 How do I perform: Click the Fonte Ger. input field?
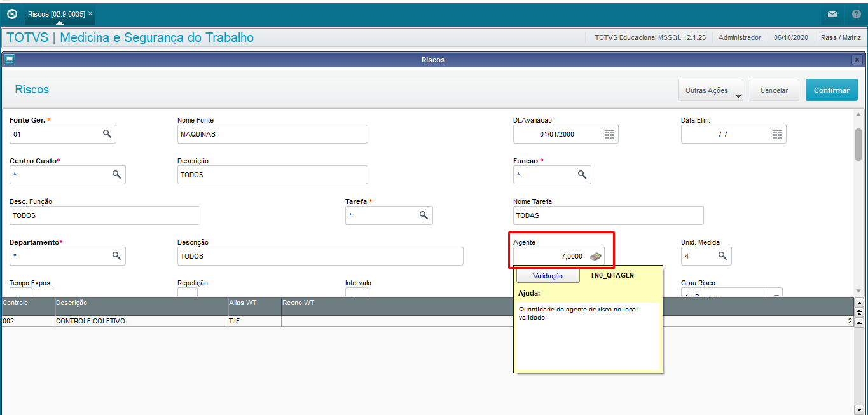63,134
